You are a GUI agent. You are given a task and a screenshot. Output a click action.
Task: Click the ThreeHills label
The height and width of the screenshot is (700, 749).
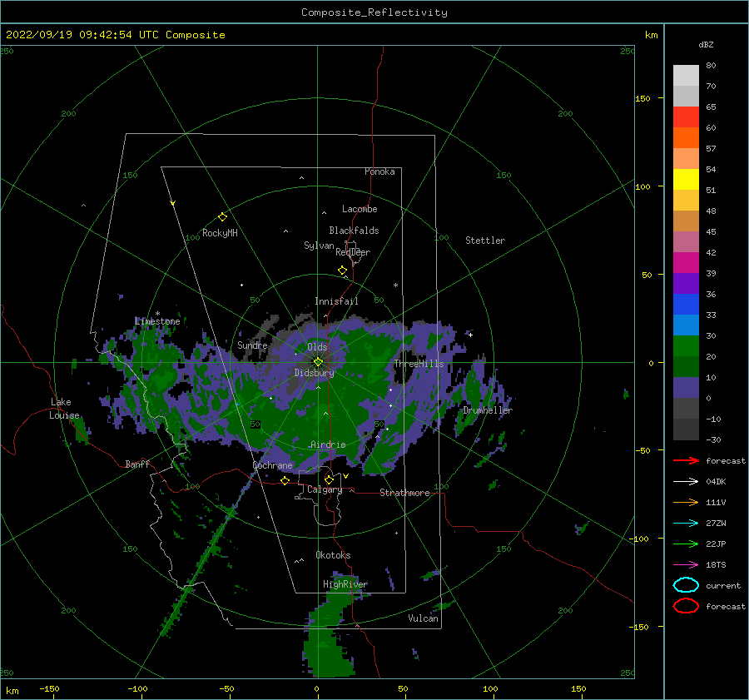click(x=419, y=364)
